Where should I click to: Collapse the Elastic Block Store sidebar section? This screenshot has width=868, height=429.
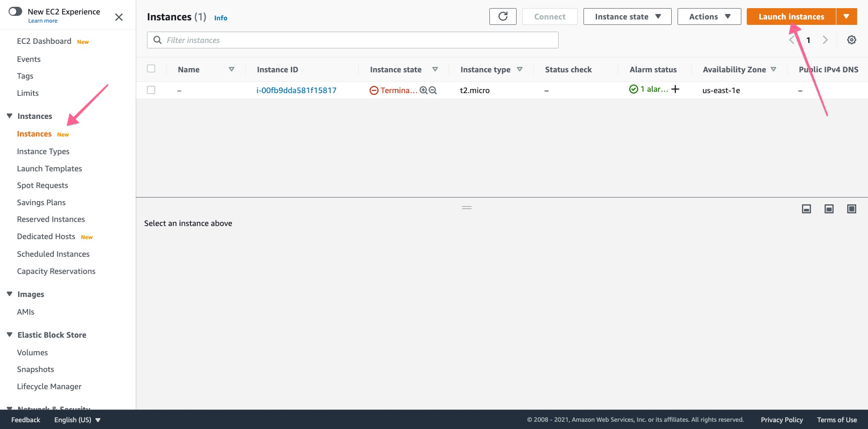pyautogui.click(x=9, y=335)
